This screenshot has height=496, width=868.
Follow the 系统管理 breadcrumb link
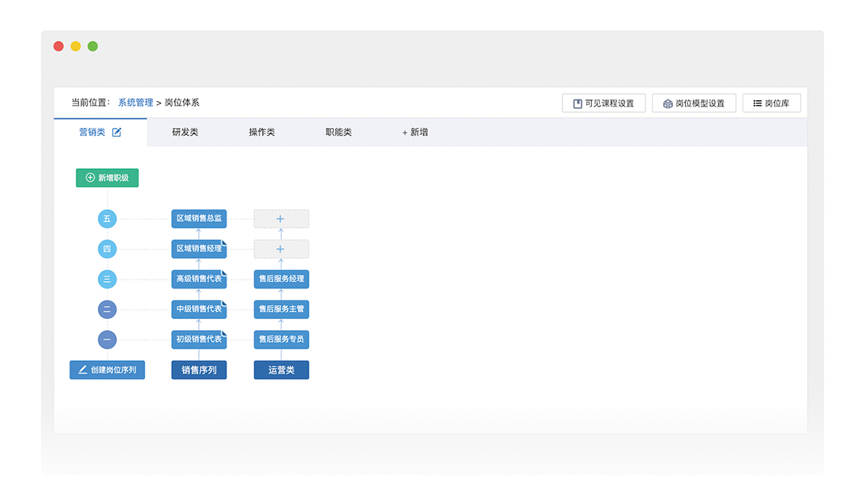click(136, 103)
